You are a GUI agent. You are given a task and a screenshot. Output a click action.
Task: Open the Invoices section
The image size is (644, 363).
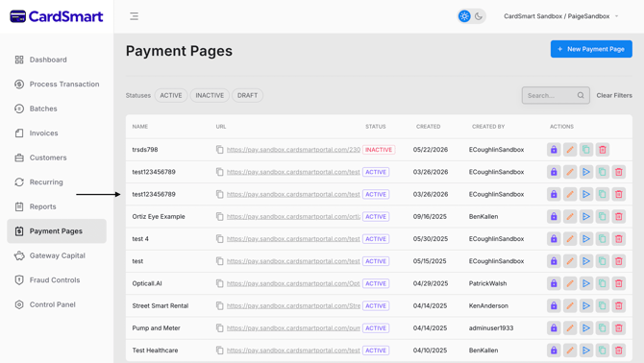point(57,133)
